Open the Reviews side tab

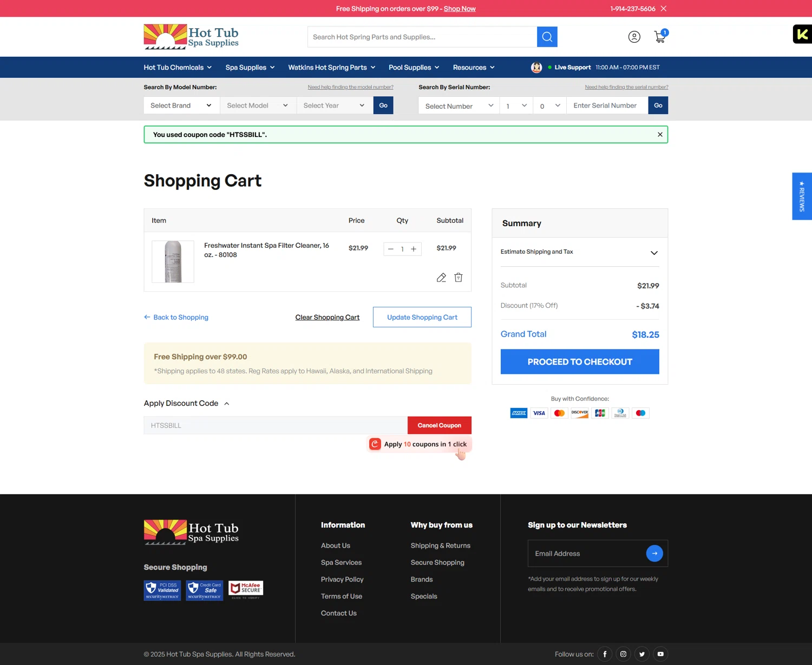[802, 196]
